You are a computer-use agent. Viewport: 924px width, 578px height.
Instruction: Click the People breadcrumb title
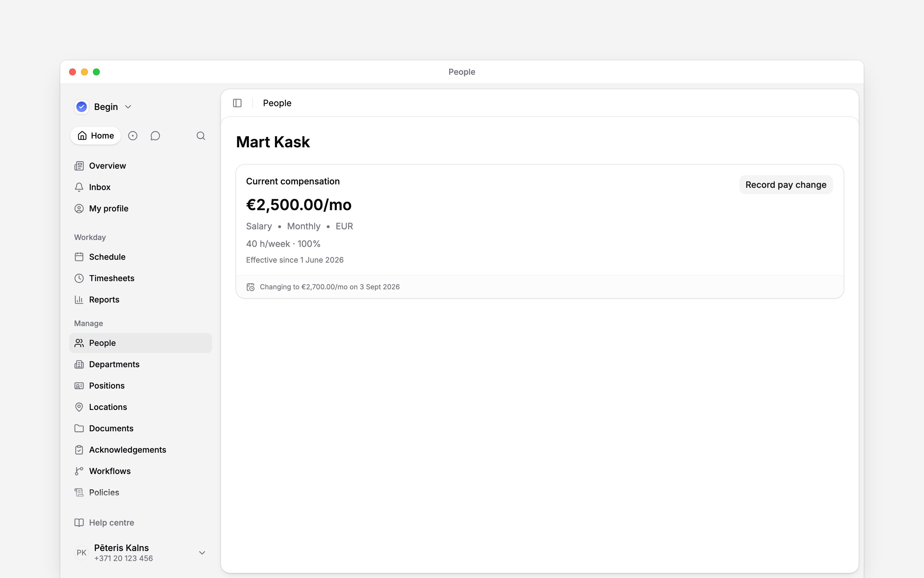tap(277, 103)
